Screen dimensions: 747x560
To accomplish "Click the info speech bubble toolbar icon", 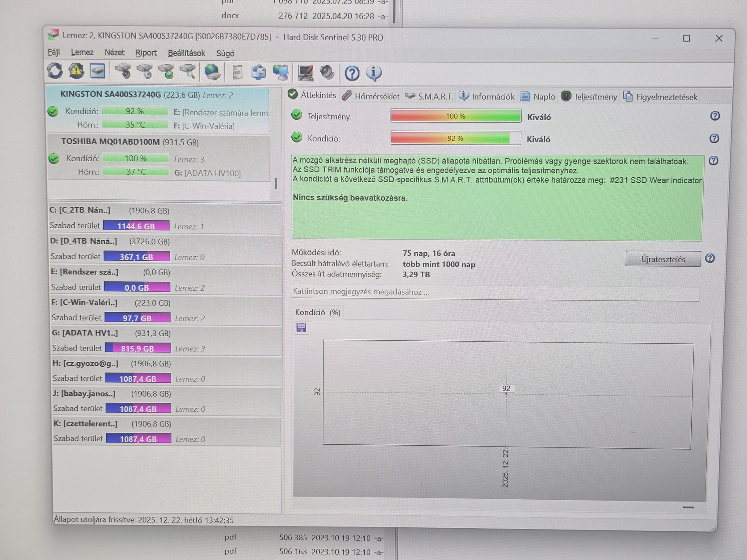I will tap(374, 73).
